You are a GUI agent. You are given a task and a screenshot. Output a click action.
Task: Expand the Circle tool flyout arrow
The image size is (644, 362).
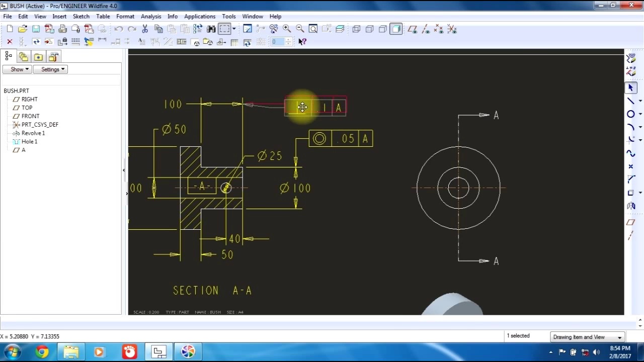[640, 114]
